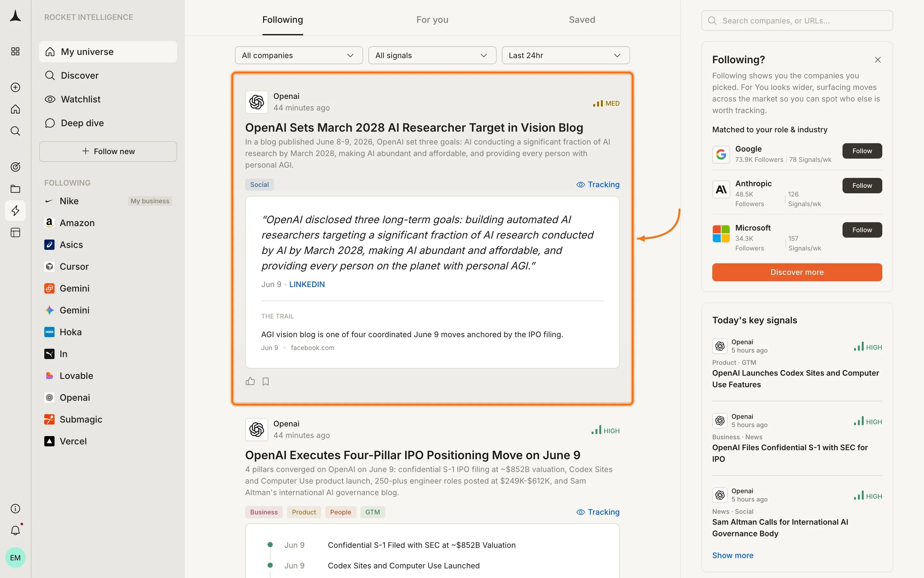Toggle Tracking on the Four-Pillar IPO post
924x578 pixels.
pyautogui.click(x=597, y=512)
